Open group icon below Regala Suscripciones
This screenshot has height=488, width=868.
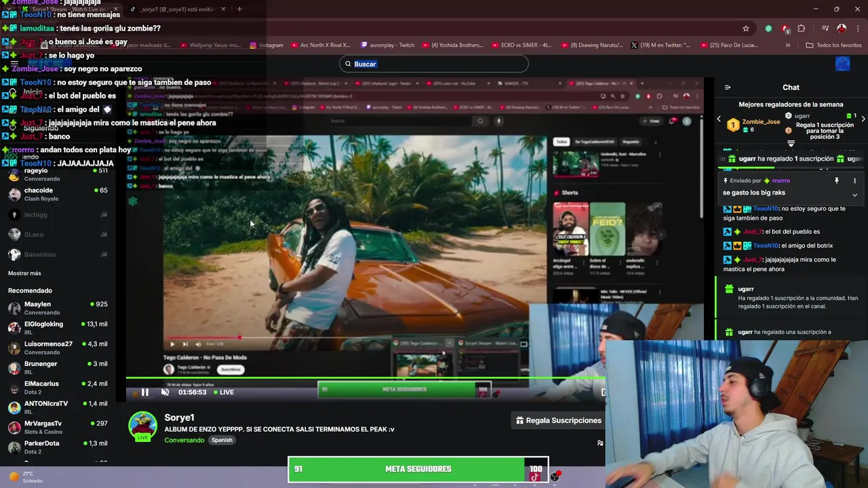[x=600, y=443]
